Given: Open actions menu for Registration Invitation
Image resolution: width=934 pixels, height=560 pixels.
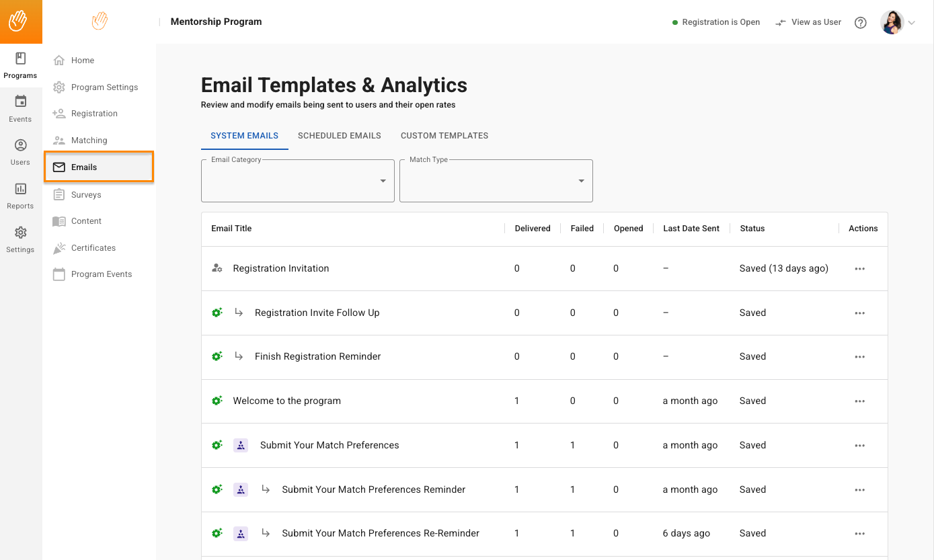Looking at the screenshot, I should [x=859, y=269].
